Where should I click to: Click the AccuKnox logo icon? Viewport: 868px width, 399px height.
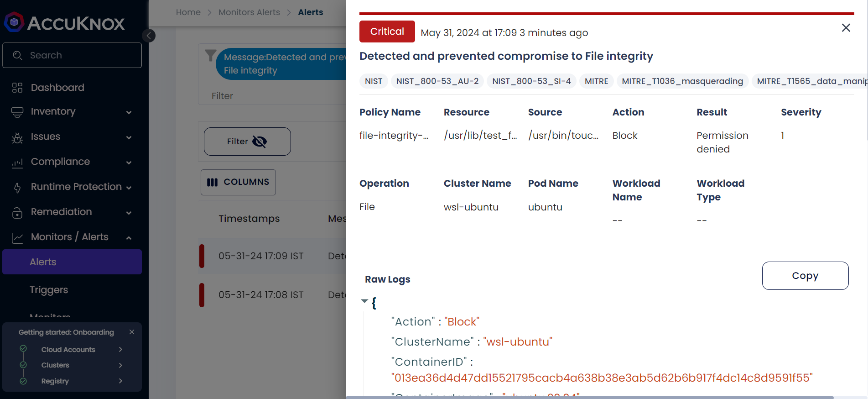click(14, 22)
